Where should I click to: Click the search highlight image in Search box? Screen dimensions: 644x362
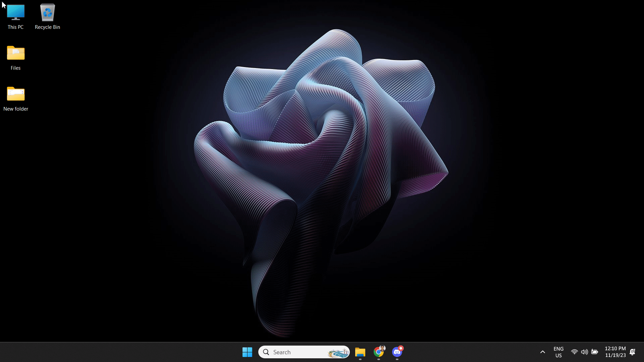click(x=338, y=352)
